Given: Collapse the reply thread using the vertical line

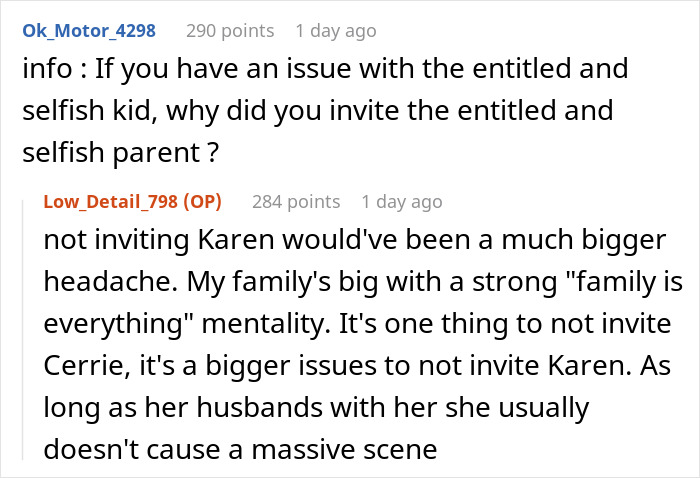Looking at the screenshot, I should point(23,329).
